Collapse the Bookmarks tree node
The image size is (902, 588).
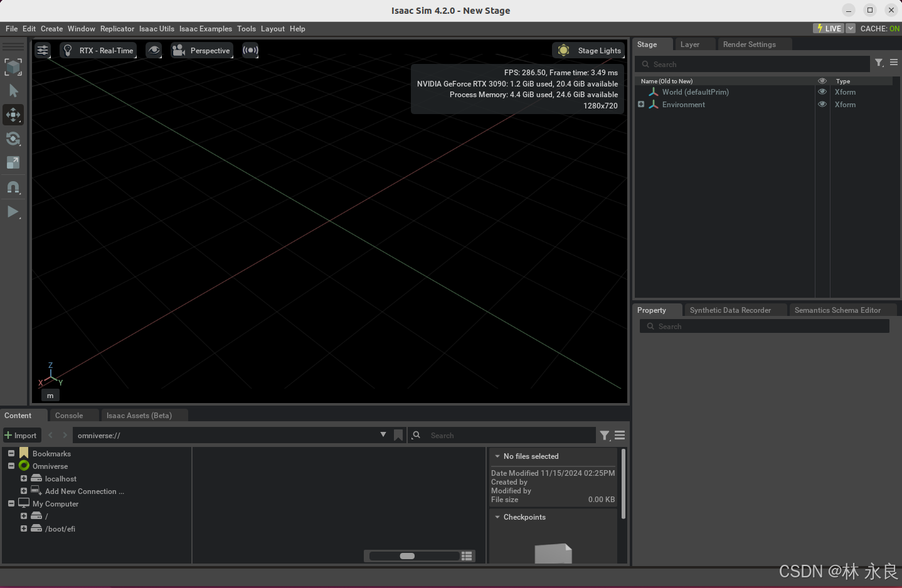coord(11,453)
